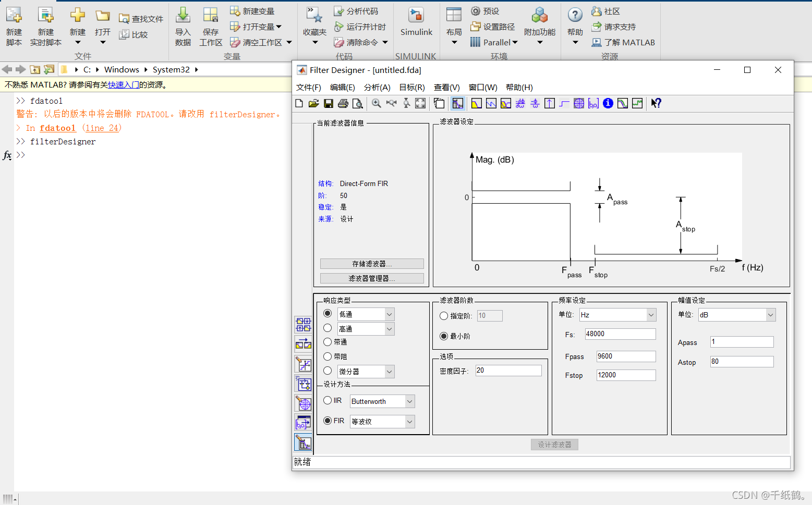
Task: Open set quantization parameters sidebar panel
Action: tap(303, 364)
